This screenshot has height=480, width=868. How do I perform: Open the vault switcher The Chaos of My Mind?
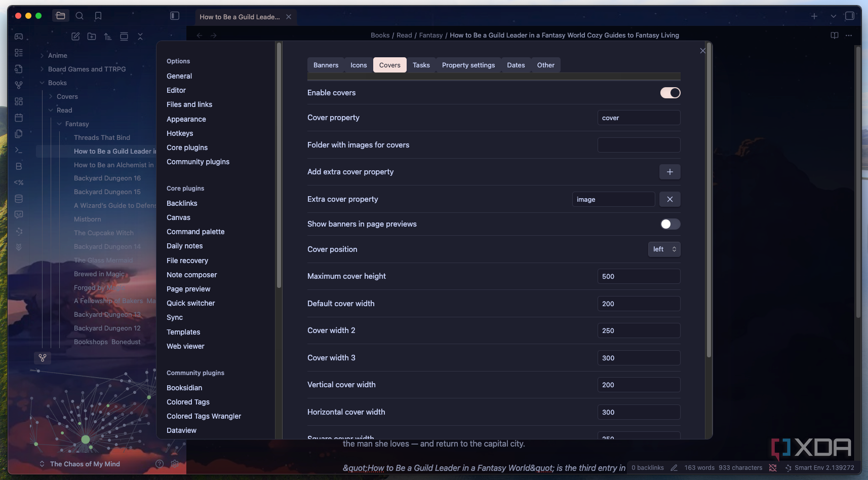coord(81,464)
